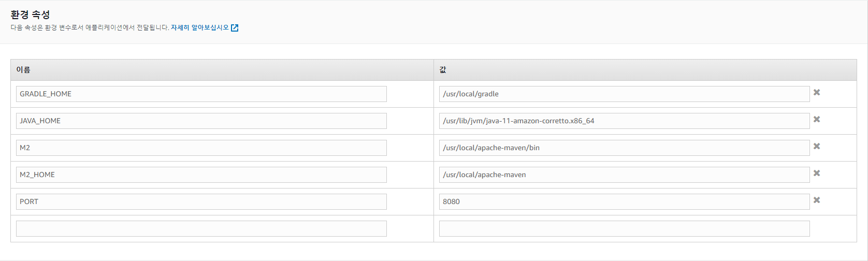Click the empty name field in last row

[x=201, y=229]
